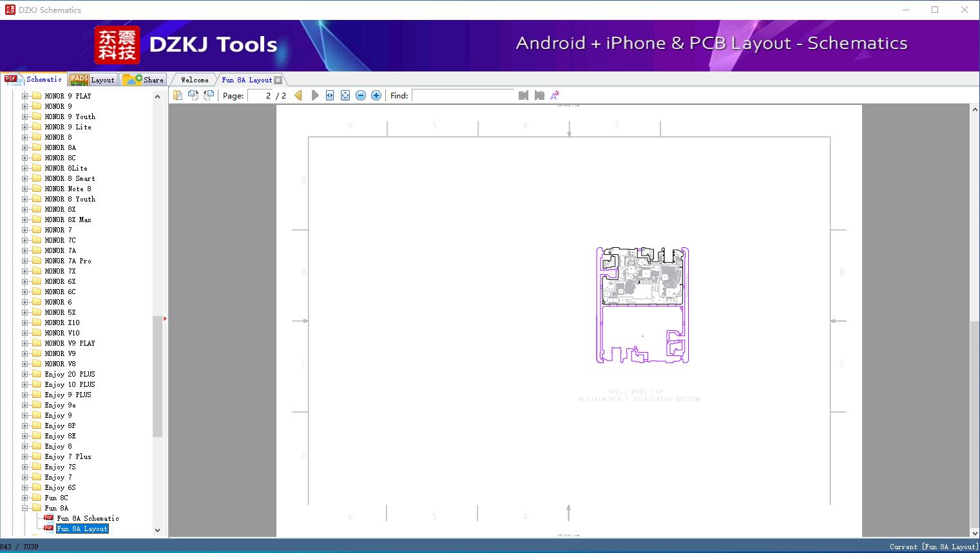Click the document viewer scroll down arrow
Viewport: 980px width, 553px height.
[x=975, y=533]
